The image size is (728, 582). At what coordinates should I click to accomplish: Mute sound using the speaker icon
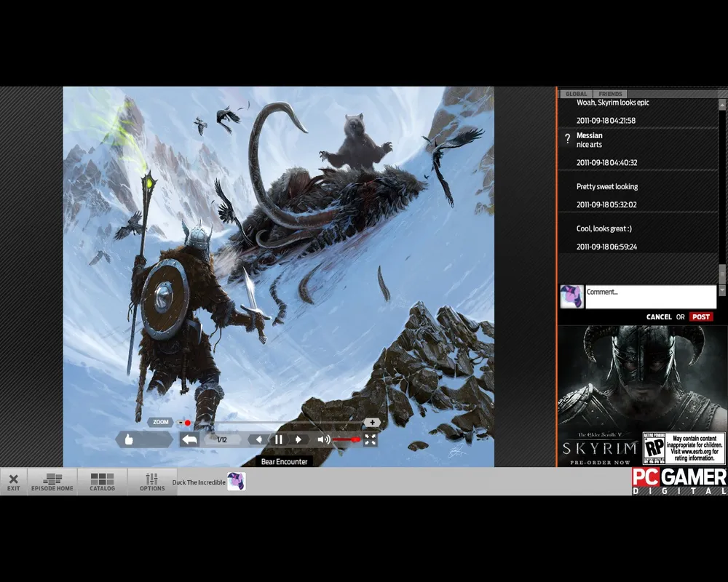(x=323, y=439)
